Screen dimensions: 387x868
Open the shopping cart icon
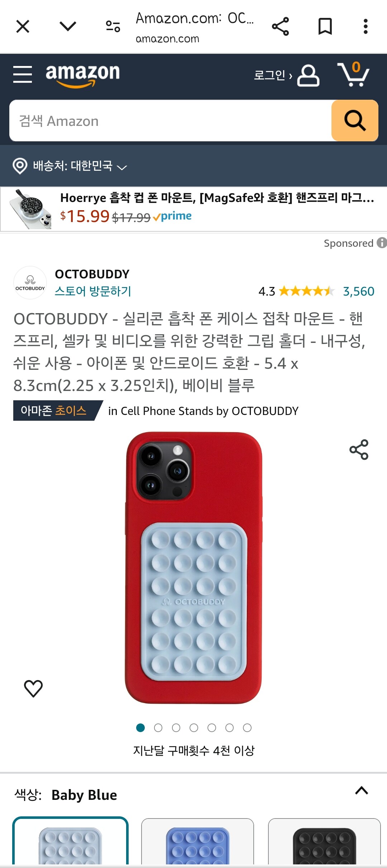pos(353,75)
